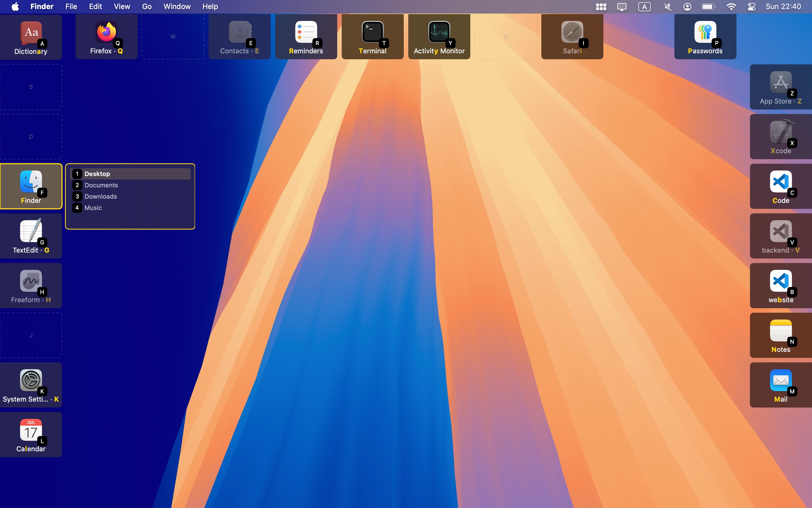Open the Window menu
The image size is (812, 508).
[177, 6]
